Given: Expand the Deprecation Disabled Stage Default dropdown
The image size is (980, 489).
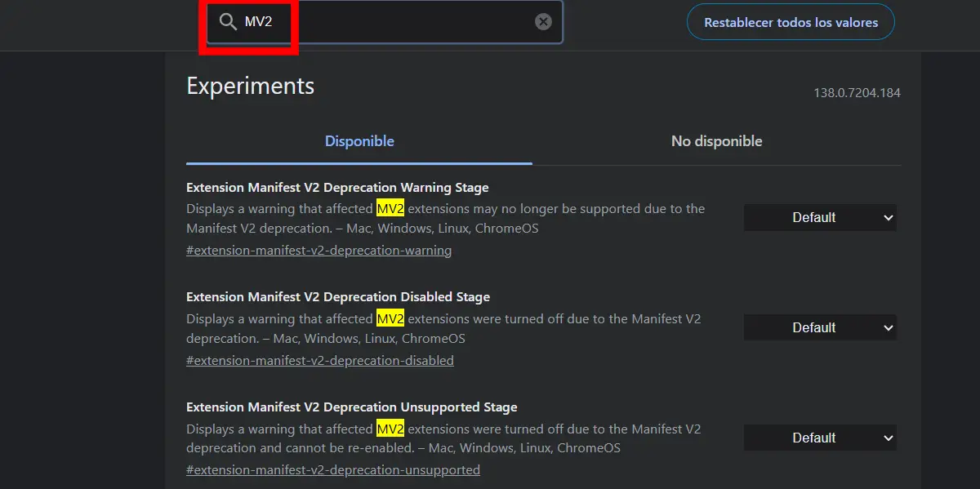Looking at the screenshot, I should pos(820,328).
